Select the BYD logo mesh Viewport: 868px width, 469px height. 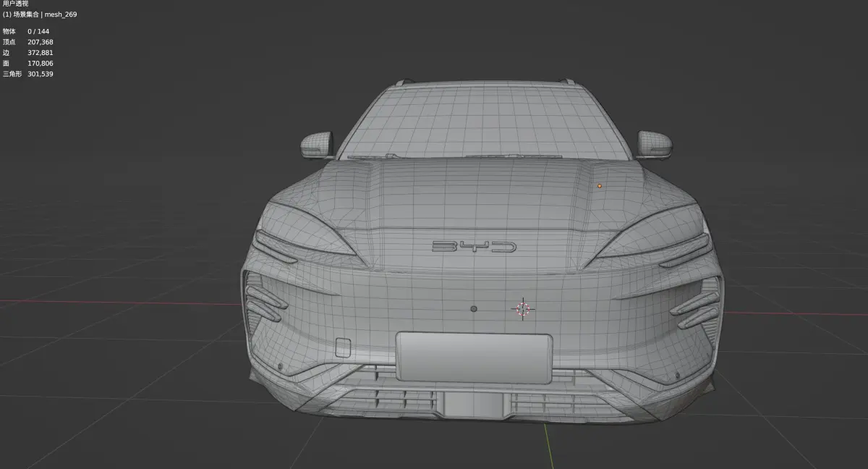coord(474,247)
